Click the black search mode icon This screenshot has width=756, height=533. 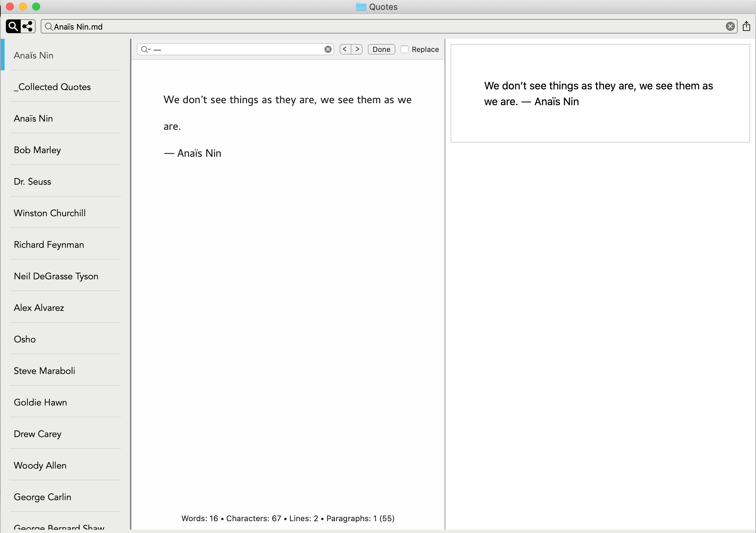click(x=13, y=26)
